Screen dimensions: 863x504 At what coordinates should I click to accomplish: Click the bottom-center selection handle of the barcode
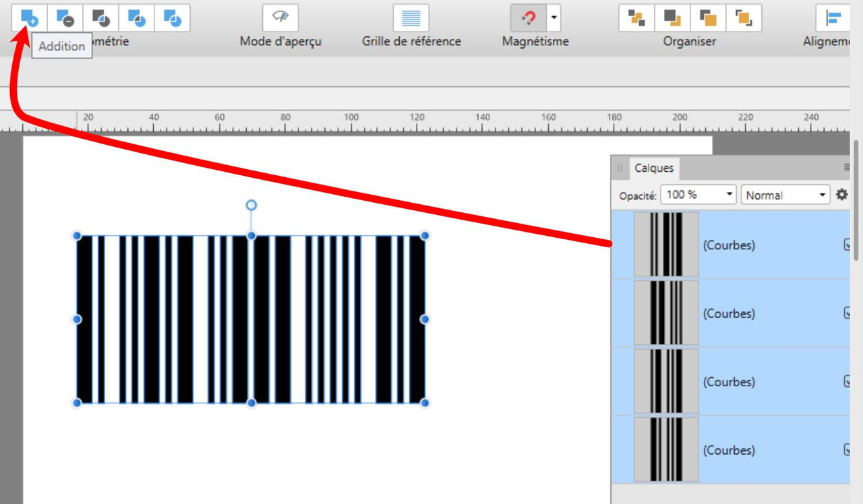(x=251, y=403)
